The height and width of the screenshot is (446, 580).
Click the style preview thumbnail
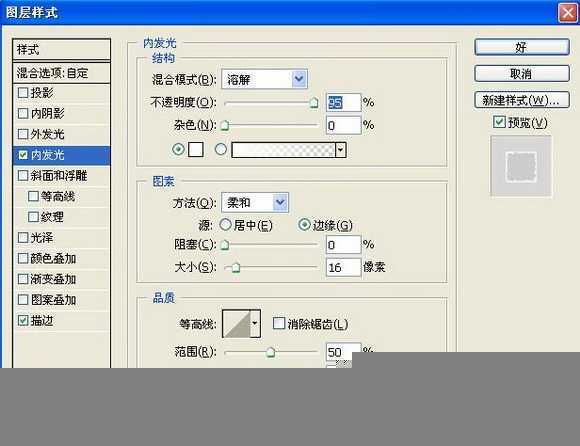[521, 166]
